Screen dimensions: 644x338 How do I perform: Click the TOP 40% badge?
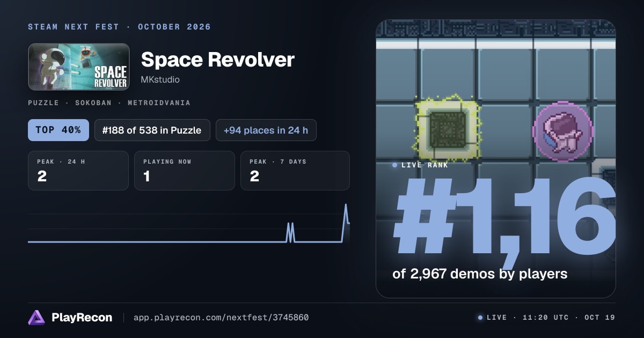tap(58, 130)
